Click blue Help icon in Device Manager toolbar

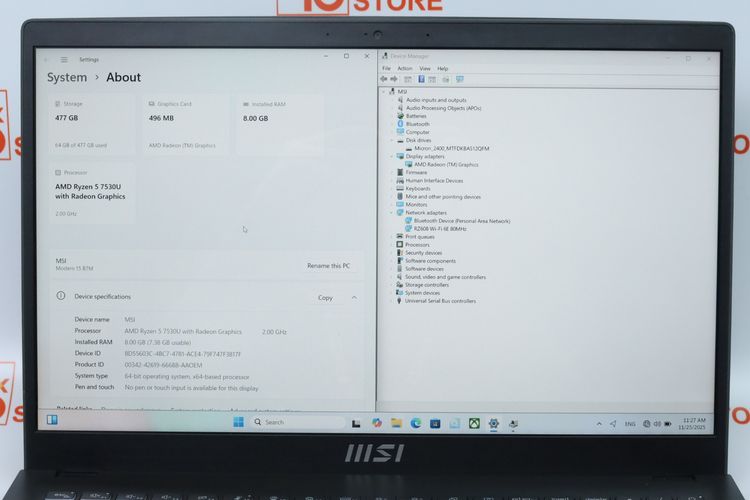[421, 79]
